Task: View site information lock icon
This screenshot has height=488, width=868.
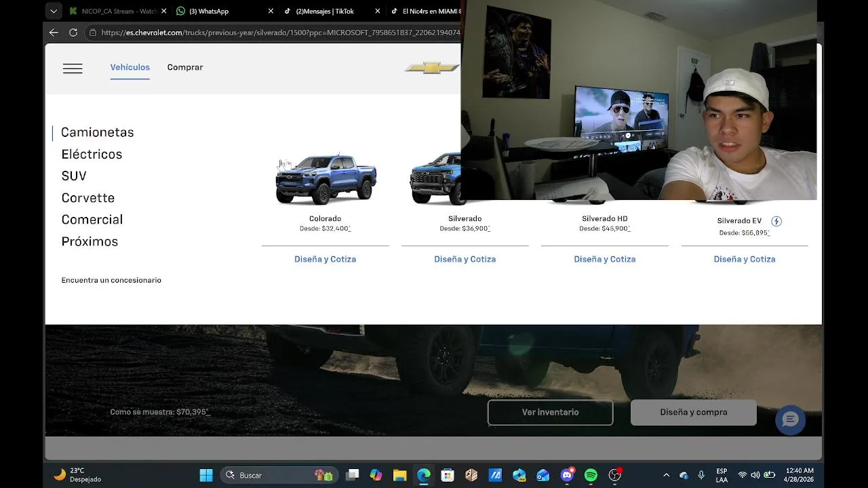Action: (92, 32)
